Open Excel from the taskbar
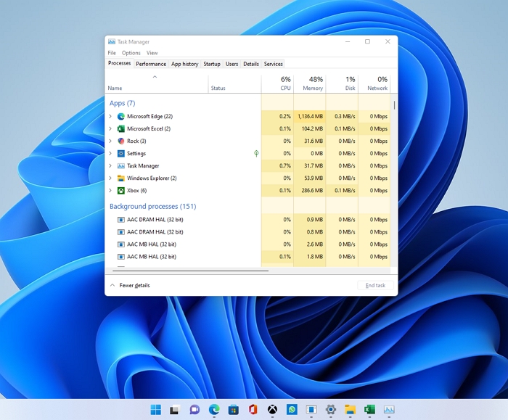The image size is (508, 420). (369, 410)
